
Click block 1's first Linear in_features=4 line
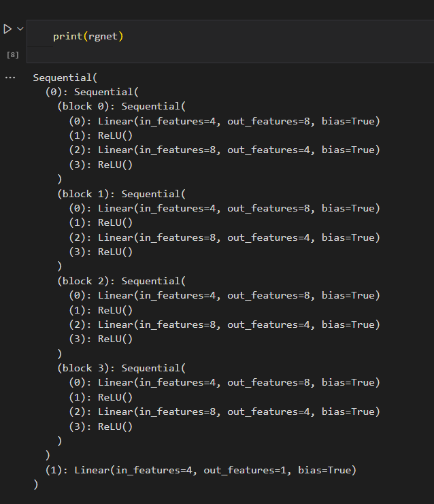(x=224, y=209)
